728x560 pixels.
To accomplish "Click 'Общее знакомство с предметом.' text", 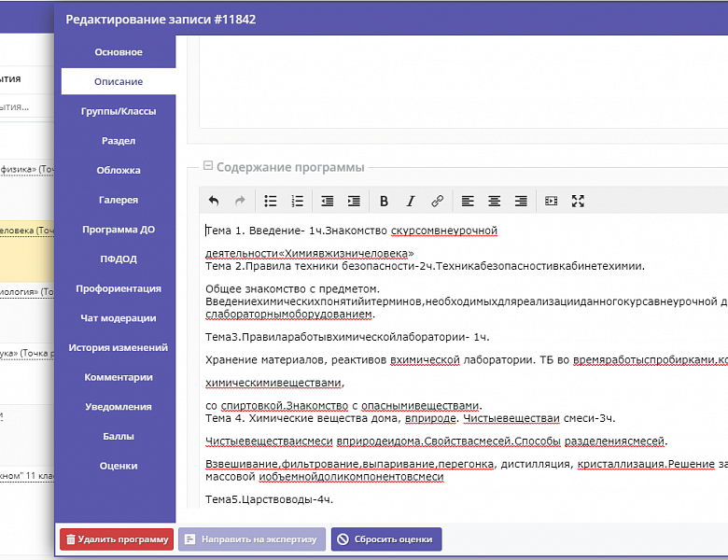I will coord(292,289).
